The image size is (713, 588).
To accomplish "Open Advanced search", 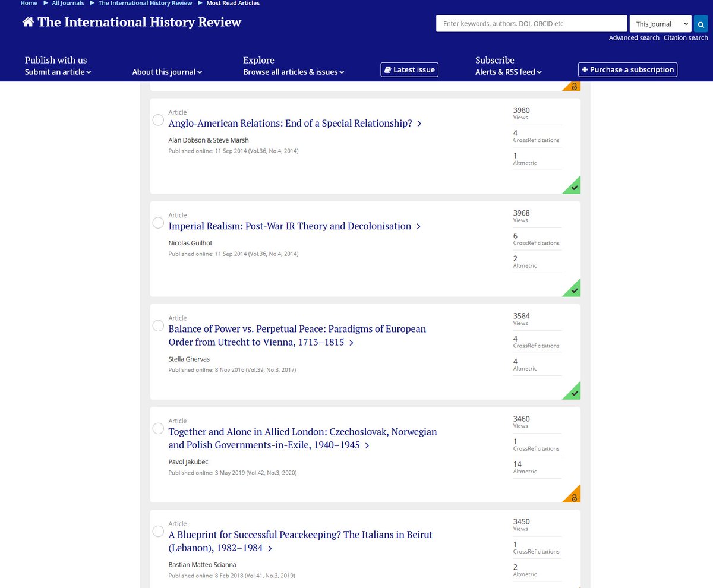I will coord(634,37).
